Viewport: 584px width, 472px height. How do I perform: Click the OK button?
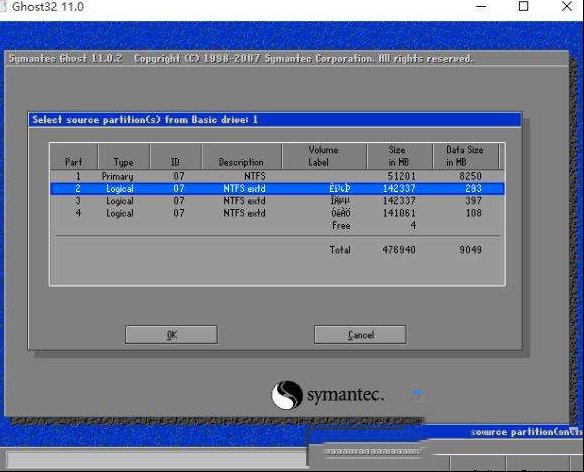coord(171,335)
